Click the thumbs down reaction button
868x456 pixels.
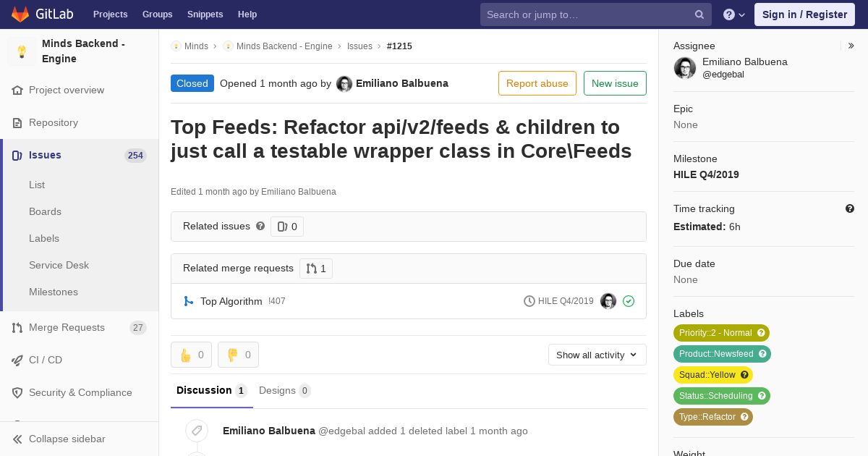pyautogui.click(x=238, y=355)
